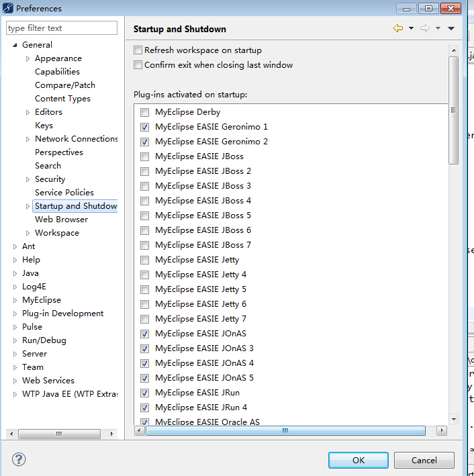This screenshot has width=474, height=476.
Task: Enable Refresh workspace on startup
Action: click(x=138, y=50)
